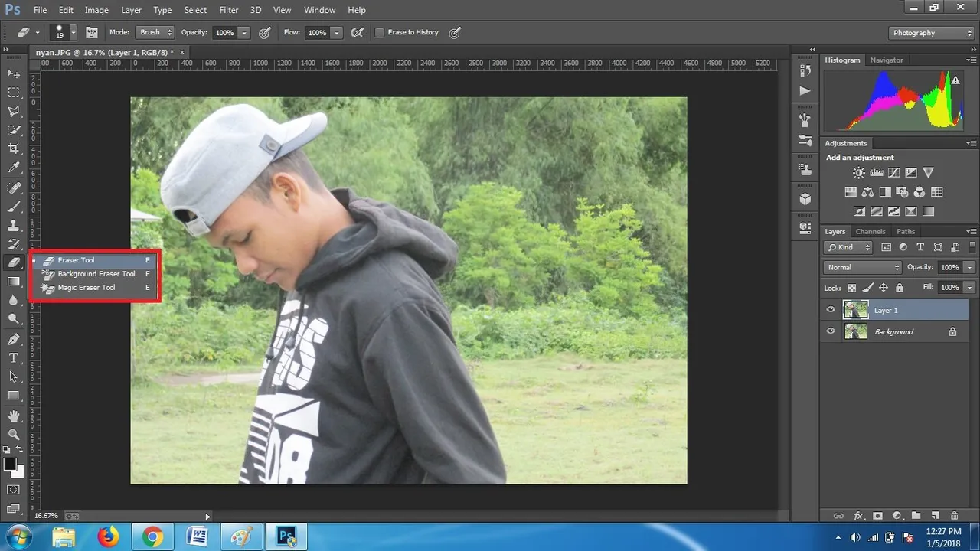Hide Layer 1 using its eye icon
The width and height of the screenshot is (980, 551).
[831, 310]
